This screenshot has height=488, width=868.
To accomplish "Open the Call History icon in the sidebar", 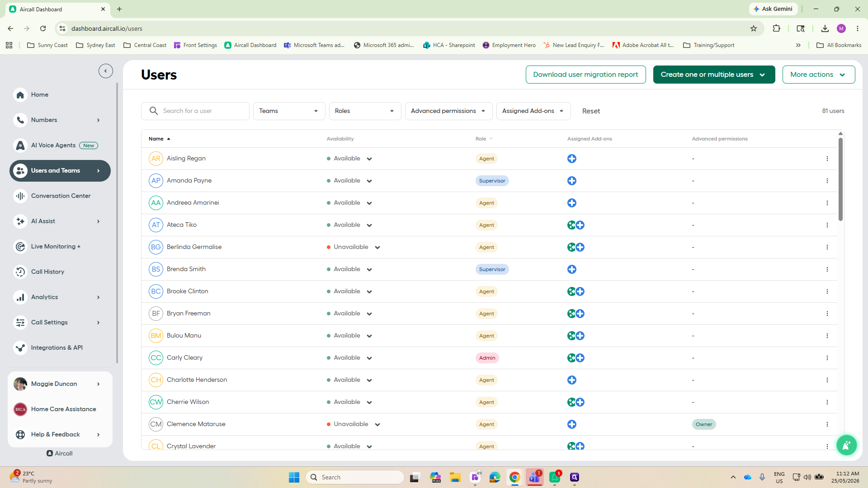I will coord(20,272).
